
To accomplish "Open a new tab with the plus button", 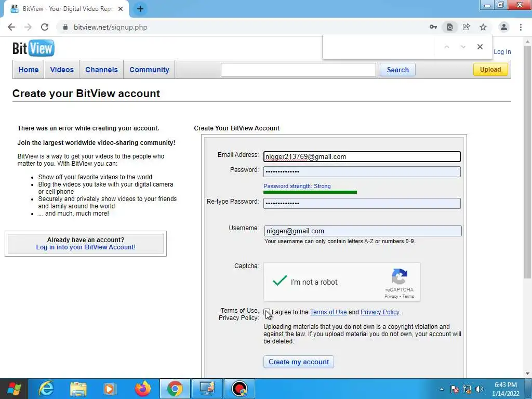I will [x=140, y=9].
